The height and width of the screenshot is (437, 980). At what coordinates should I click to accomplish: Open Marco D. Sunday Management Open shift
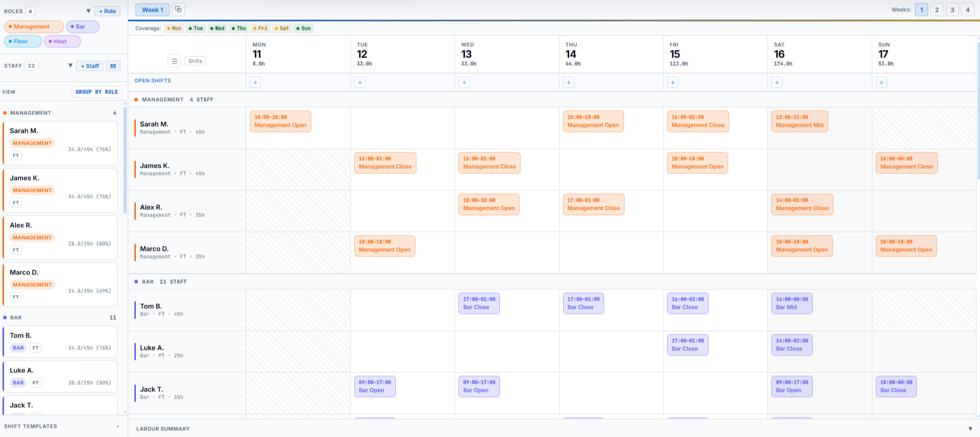(906, 246)
